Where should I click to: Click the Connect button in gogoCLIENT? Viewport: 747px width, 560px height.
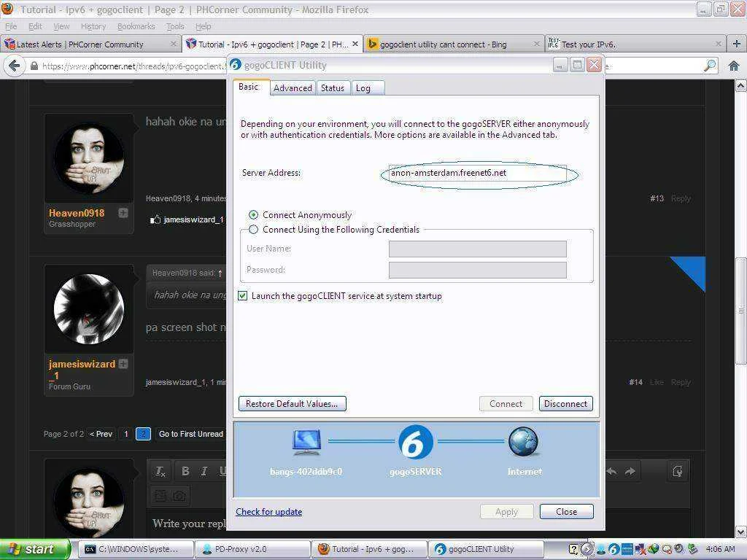pos(506,404)
